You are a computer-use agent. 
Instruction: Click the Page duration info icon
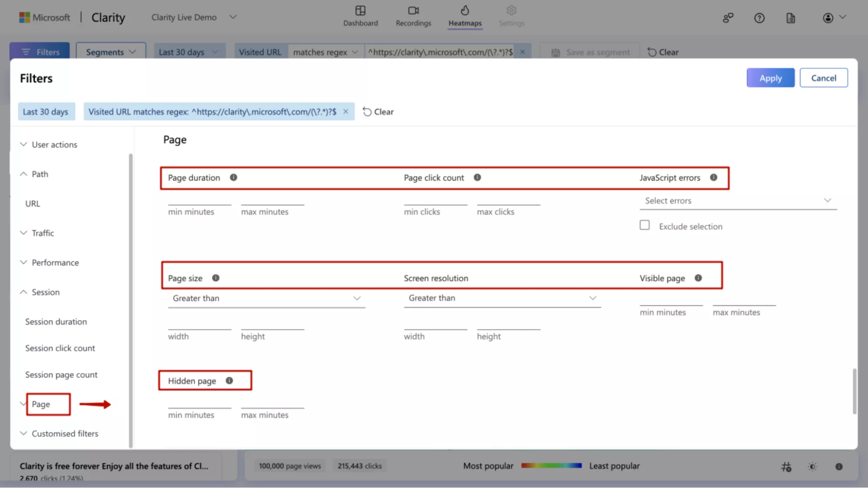(x=234, y=177)
